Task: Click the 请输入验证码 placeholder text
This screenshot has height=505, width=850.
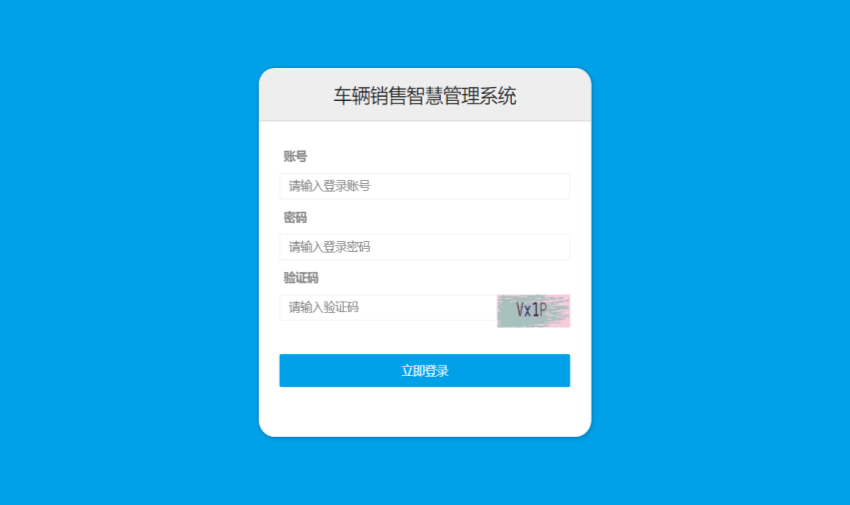Action: pyautogui.click(x=324, y=307)
